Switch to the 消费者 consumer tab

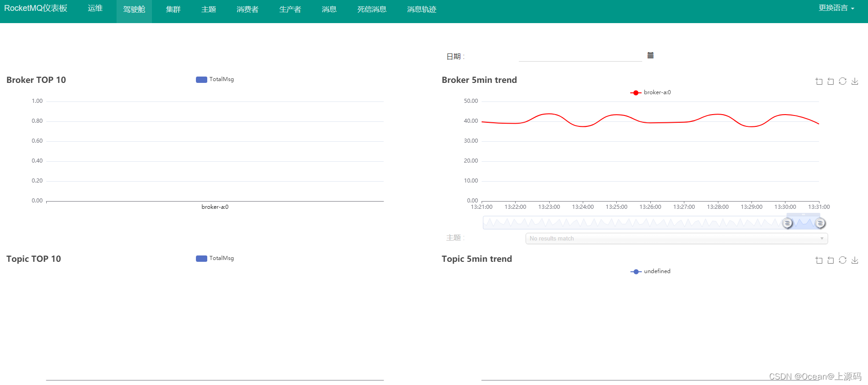[x=248, y=9]
